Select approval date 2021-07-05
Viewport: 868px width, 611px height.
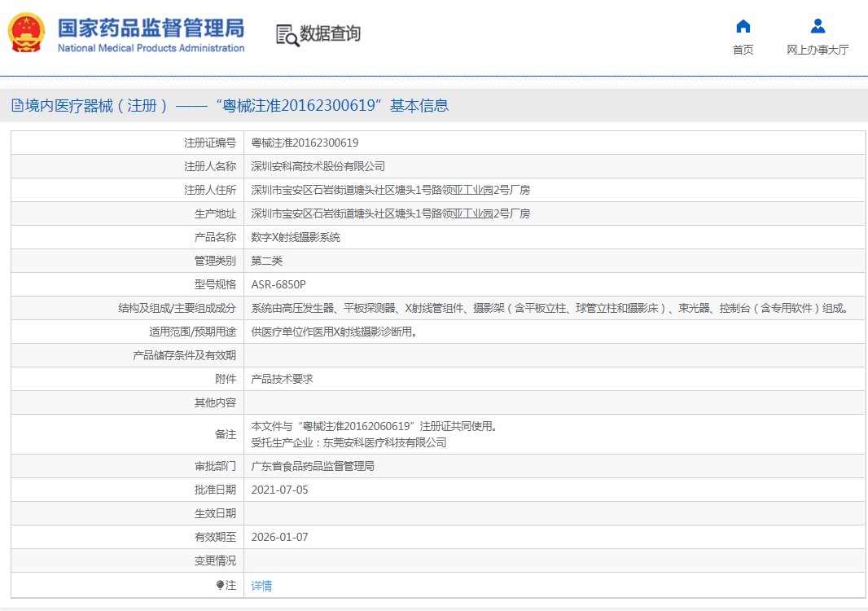tap(279, 490)
